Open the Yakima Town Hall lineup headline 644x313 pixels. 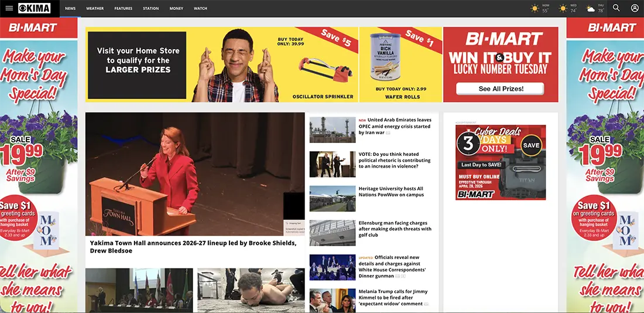[193, 247]
